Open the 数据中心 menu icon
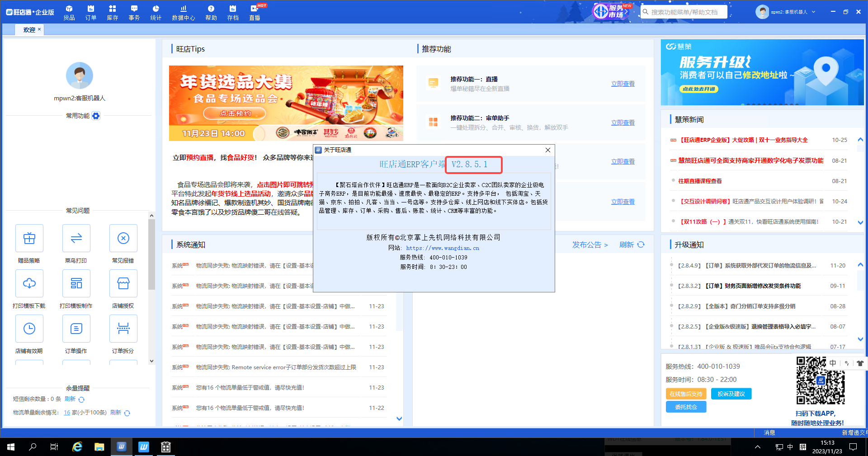Viewport: 868px width, 456px height. 184,12
